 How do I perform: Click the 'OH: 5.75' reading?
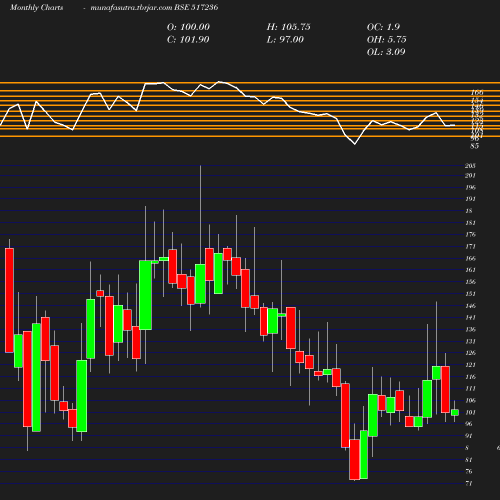pyautogui.click(x=387, y=40)
